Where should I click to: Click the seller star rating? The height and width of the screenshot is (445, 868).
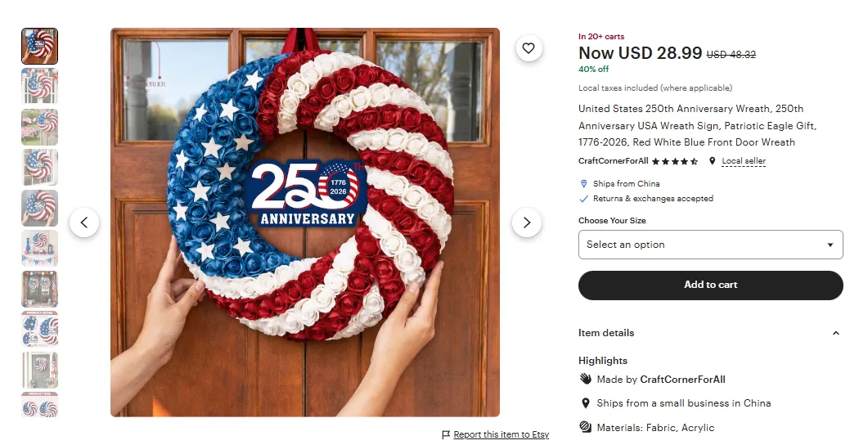(x=675, y=162)
